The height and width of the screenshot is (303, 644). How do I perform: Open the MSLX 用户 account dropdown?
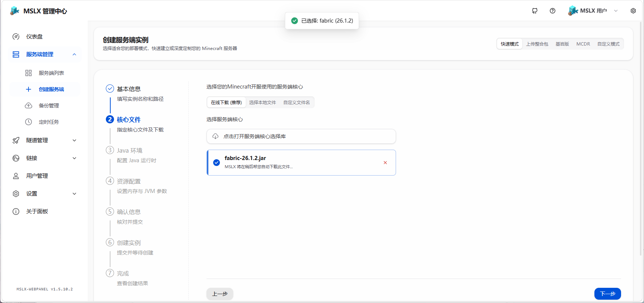coord(593,11)
